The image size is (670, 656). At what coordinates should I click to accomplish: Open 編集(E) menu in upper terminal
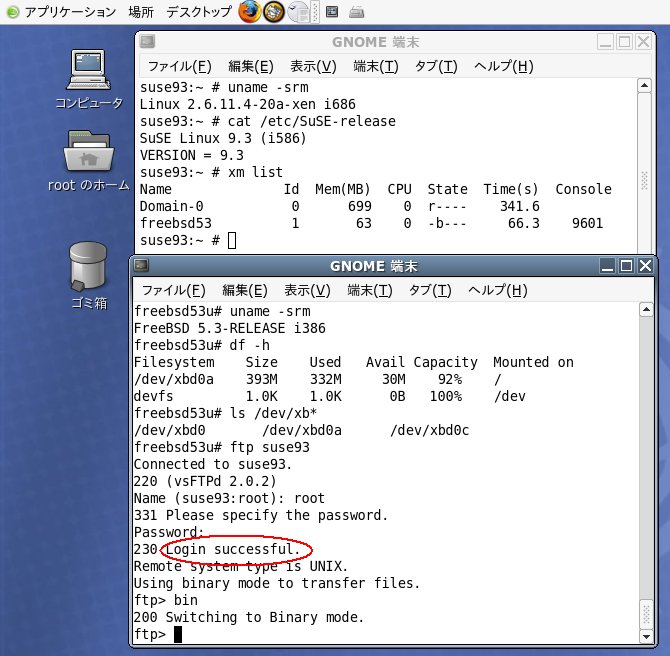tap(250, 66)
